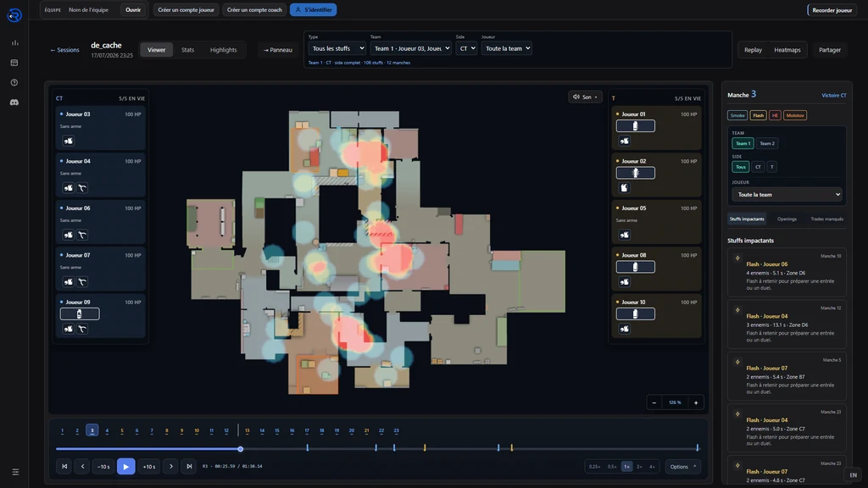Open the help question-mark sidebar icon
Image resolution: width=868 pixels, height=488 pixels.
pyautogui.click(x=14, y=82)
